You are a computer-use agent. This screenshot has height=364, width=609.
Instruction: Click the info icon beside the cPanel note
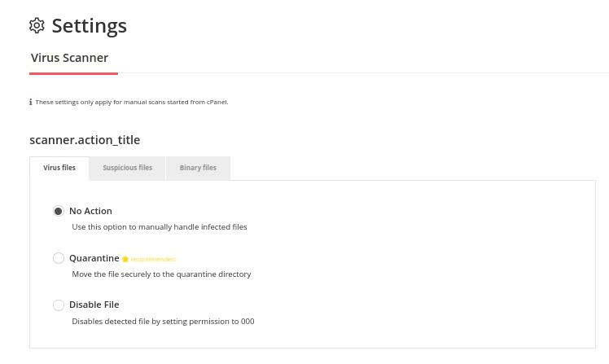(x=31, y=102)
